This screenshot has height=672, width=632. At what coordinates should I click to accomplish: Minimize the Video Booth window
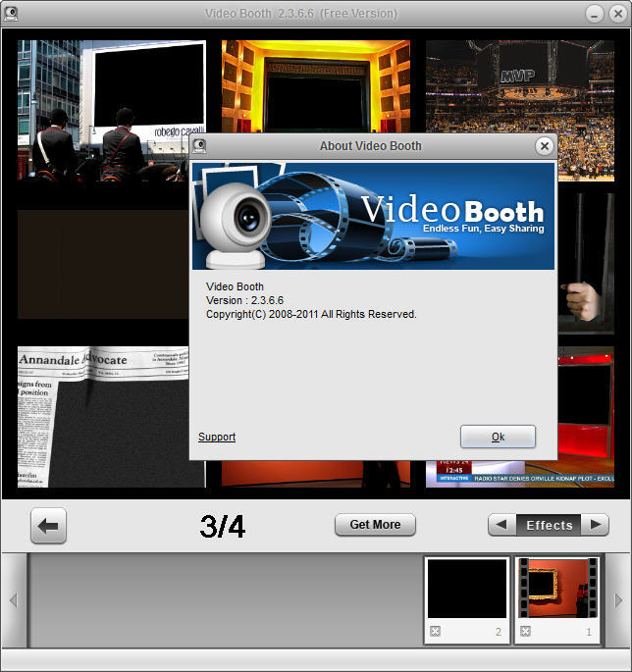click(595, 15)
